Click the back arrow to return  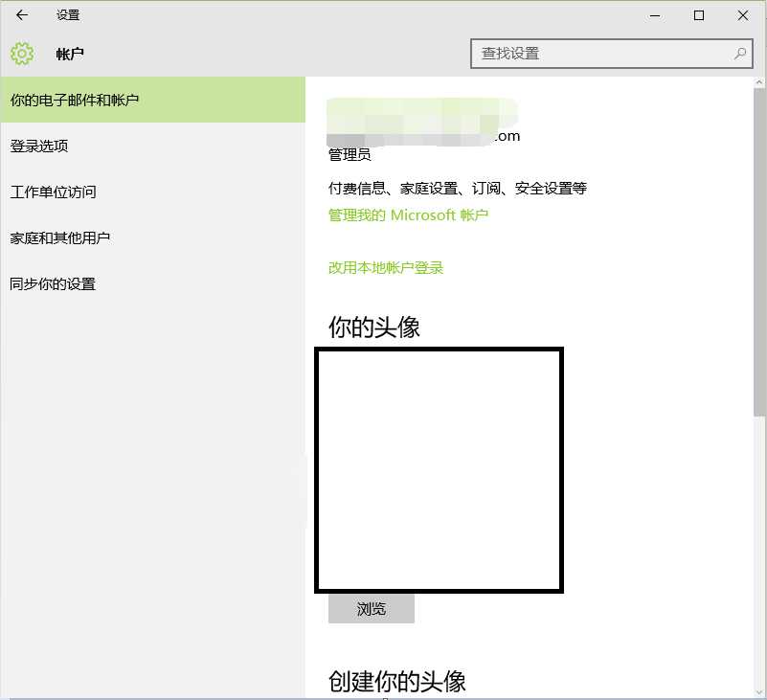(x=21, y=15)
